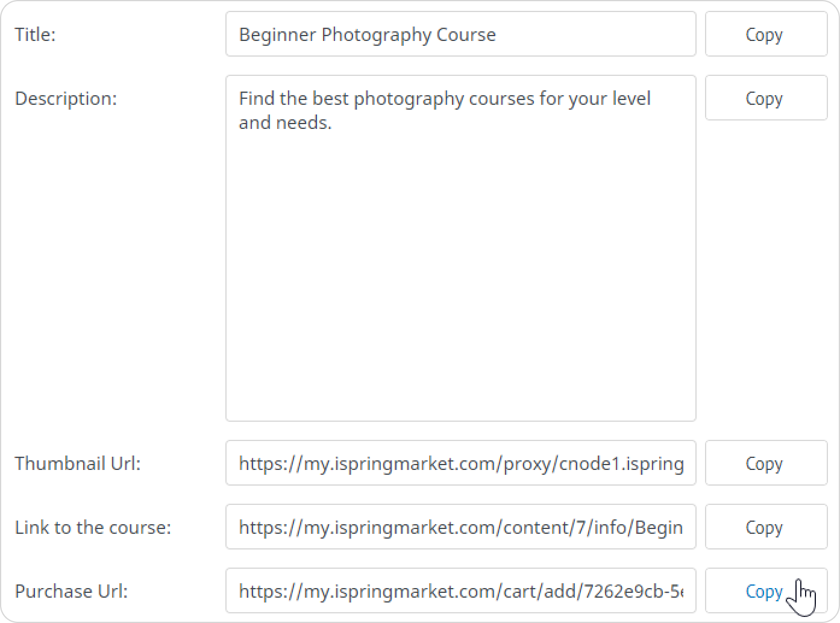Select the Thumbnail Url text field
This screenshot has width=840, height=623.
point(460,463)
